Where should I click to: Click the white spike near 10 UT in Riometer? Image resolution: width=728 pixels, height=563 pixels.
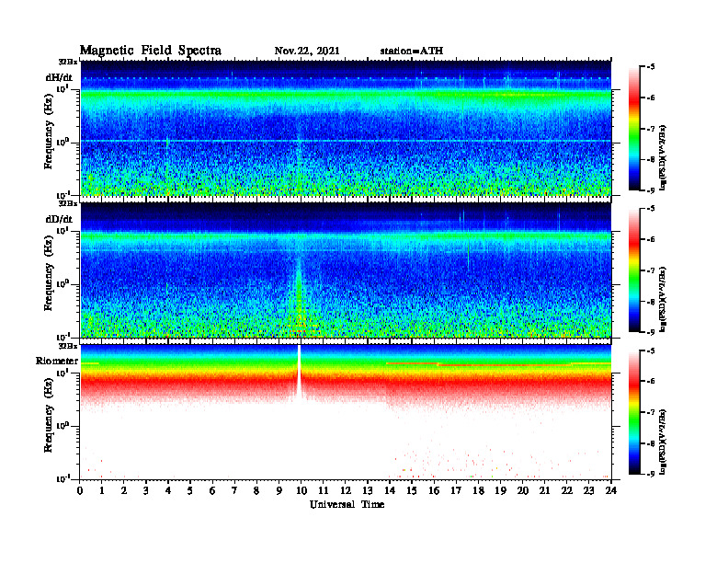click(x=300, y=372)
